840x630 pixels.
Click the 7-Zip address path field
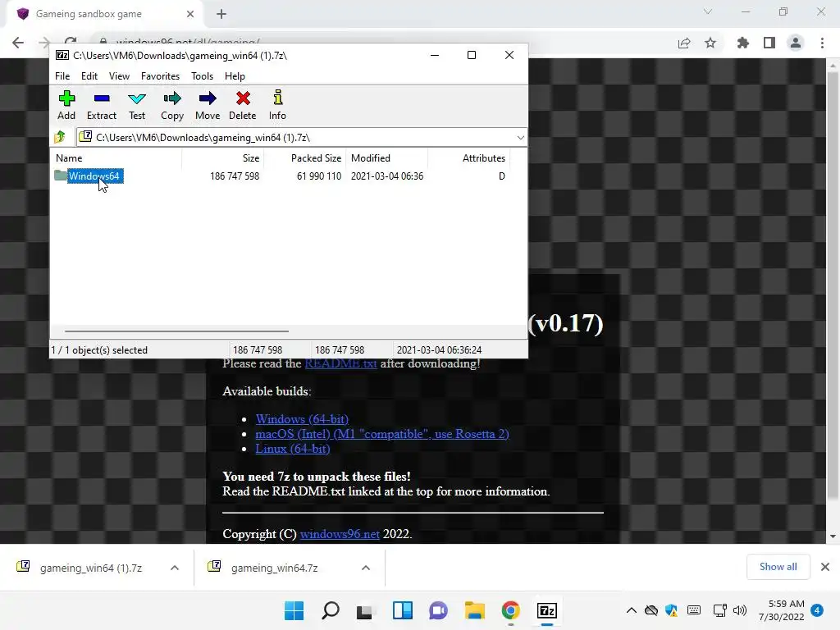pos(302,138)
